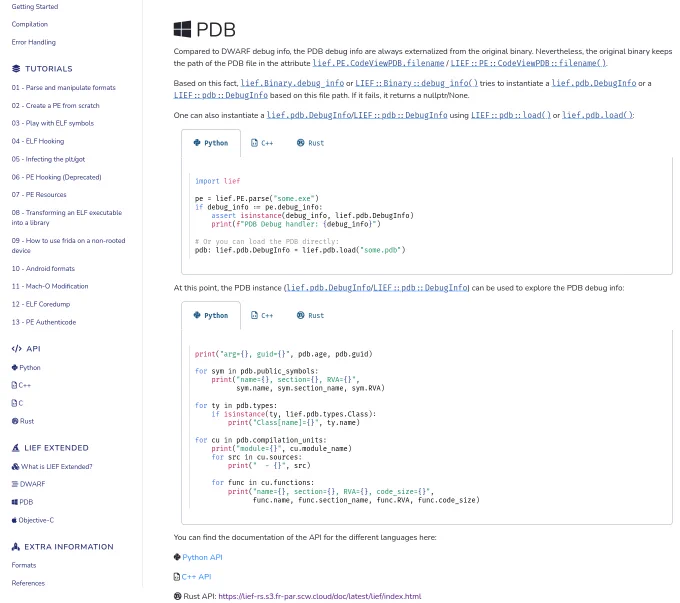Select Python tab in first code block
680x603 pixels.
click(x=211, y=143)
